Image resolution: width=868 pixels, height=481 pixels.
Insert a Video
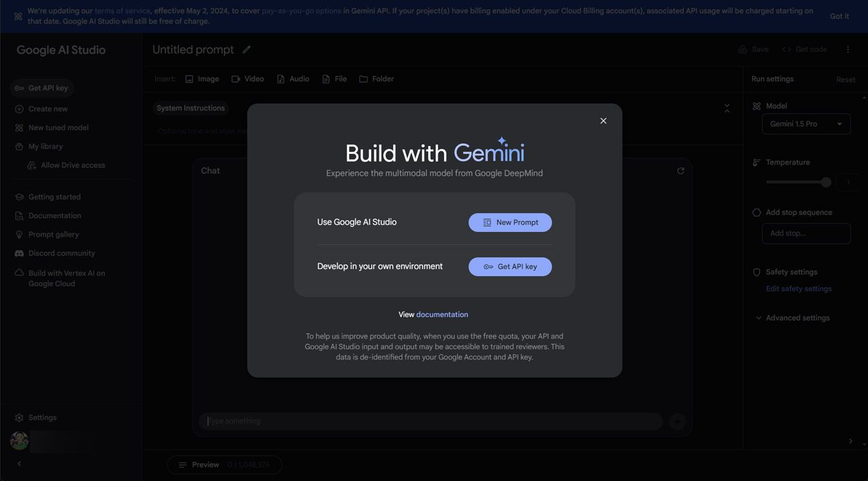point(248,79)
